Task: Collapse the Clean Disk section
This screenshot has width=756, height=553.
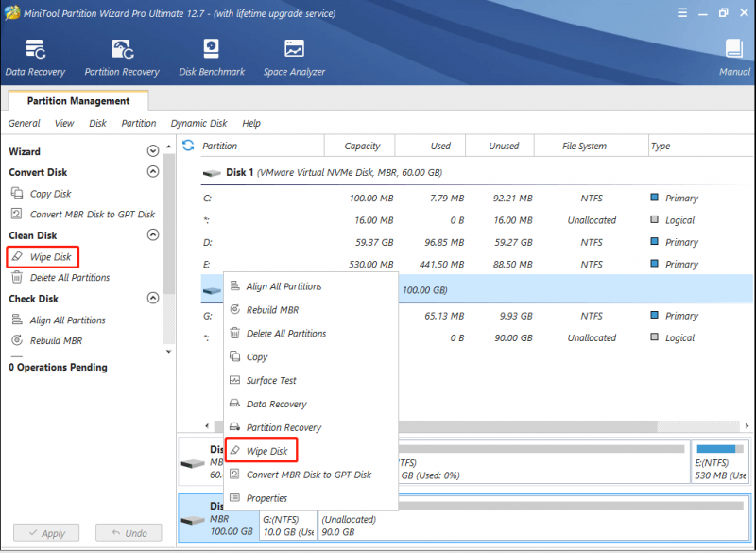Action: click(153, 234)
